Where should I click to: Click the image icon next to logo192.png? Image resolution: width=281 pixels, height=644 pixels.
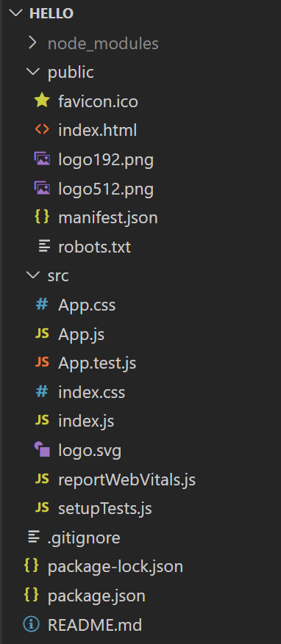[x=42, y=159]
